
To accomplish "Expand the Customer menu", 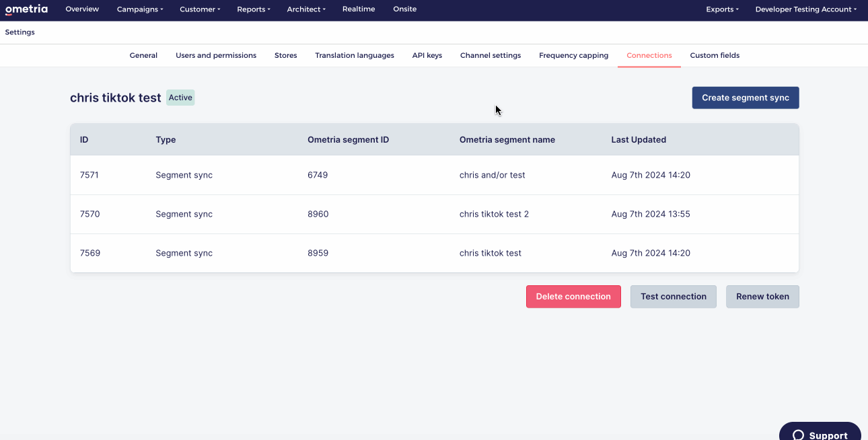I will click(x=200, y=9).
